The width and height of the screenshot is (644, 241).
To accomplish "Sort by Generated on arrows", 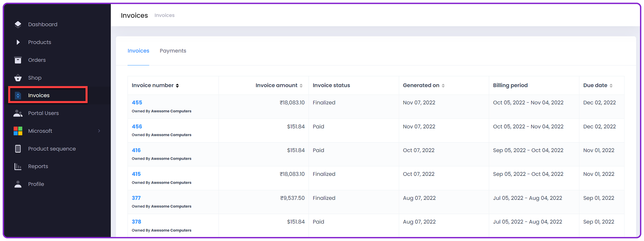I will [443, 86].
